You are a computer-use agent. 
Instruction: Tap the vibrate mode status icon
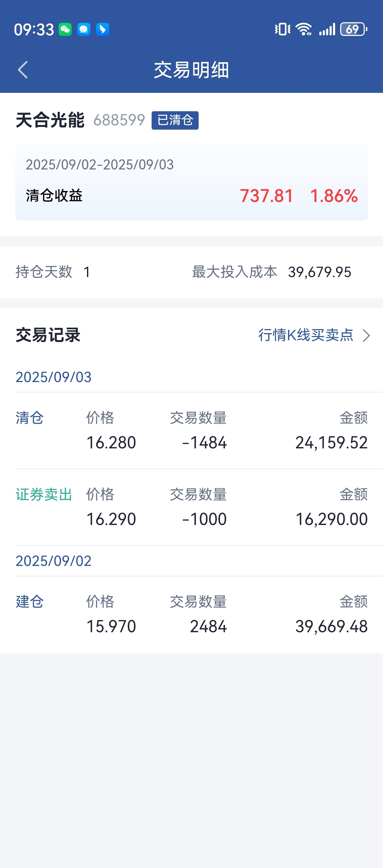283,29
